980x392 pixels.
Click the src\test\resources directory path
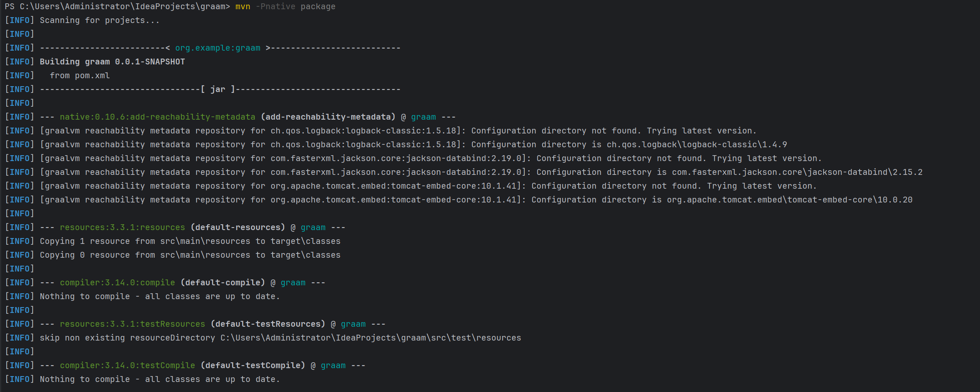pyautogui.click(x=370, y=338)
